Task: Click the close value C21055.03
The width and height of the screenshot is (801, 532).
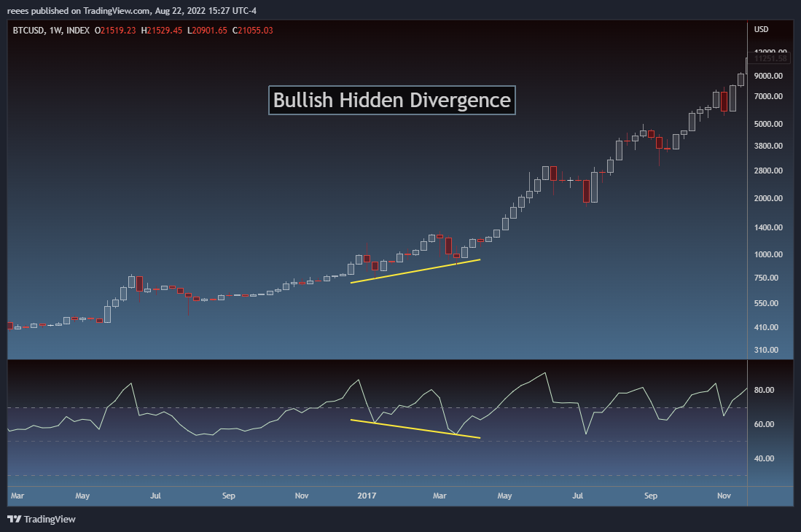Action: (x=252, y=31)
